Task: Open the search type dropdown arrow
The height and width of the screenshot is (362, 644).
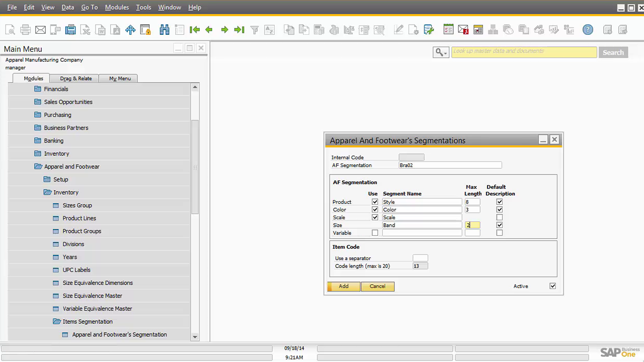Action: [445, 53]
